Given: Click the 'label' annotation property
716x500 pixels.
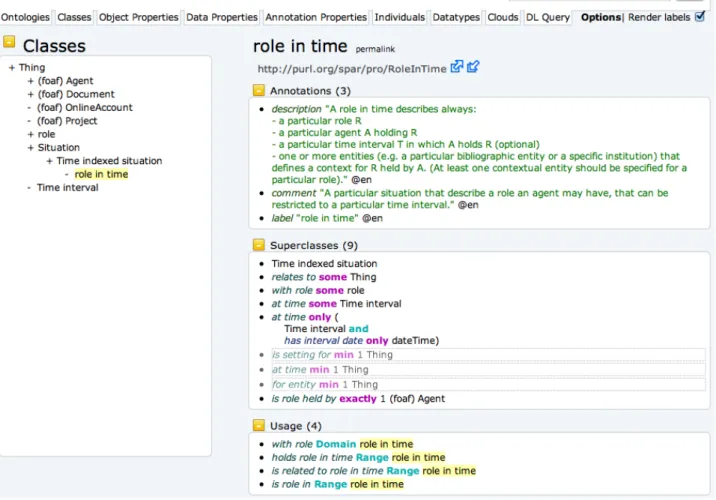Looking at the screenshot, I should [x=282, y=218].
